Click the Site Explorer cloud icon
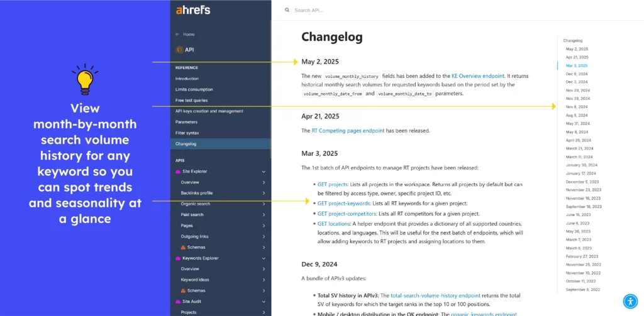The height and width of the screenshot is (316, 644). [178, 172]
